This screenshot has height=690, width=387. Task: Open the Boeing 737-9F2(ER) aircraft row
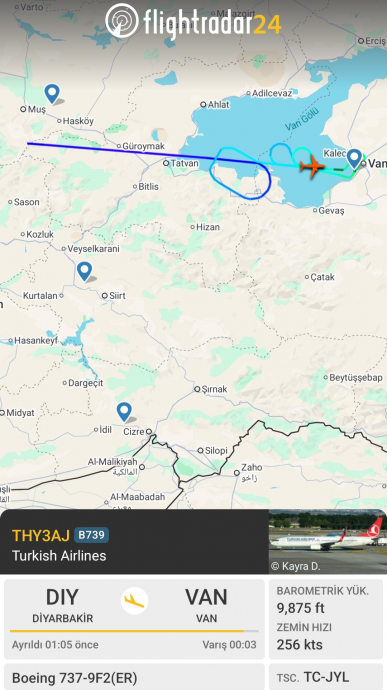click(x=134, y=677)
